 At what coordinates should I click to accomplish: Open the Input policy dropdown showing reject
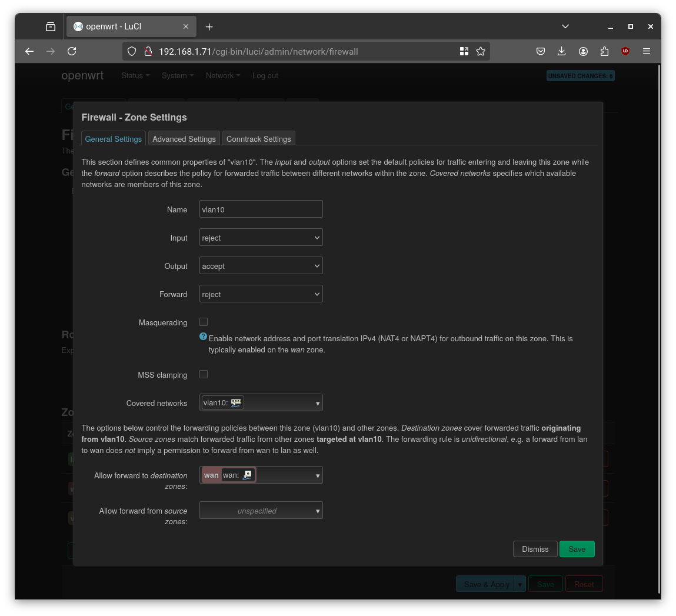coord(261,237)
